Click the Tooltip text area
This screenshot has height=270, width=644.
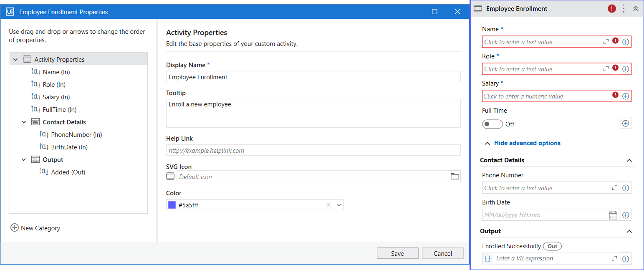(313, 113)
